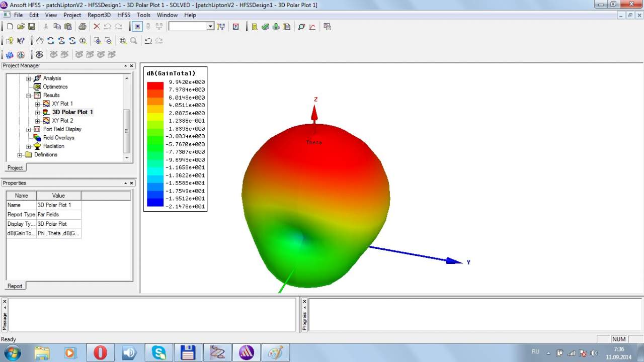The height and width of the screenshot is (362, 644).
Task: Click the context help arrow icon
Action: [x=21, y=41]
